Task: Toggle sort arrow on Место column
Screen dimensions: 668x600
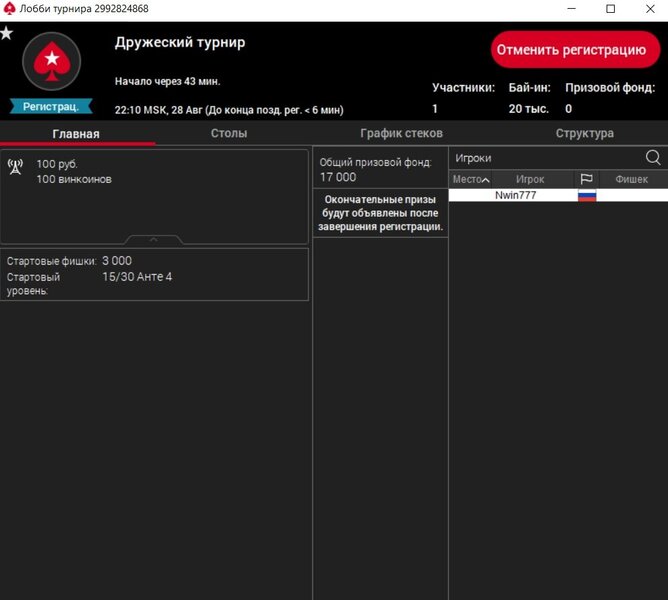Action: 486,180
